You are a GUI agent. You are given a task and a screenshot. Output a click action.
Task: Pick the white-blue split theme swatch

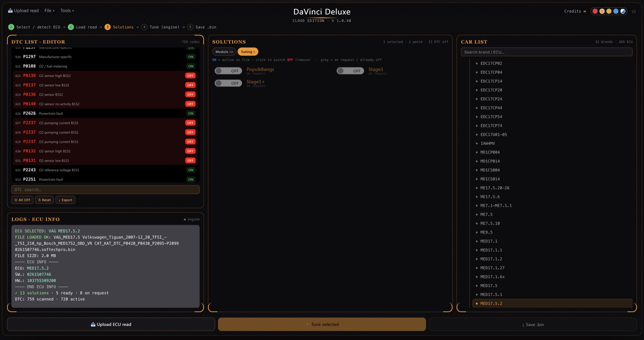[623, 11]
